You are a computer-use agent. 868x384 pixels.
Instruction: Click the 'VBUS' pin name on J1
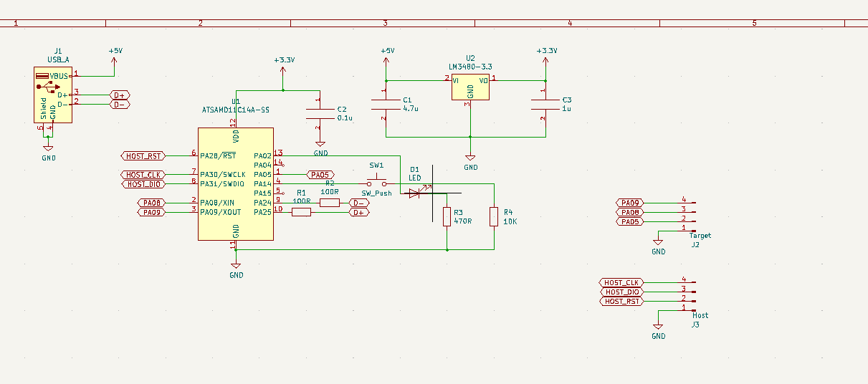pyautogui.click(x=59, y=76)
